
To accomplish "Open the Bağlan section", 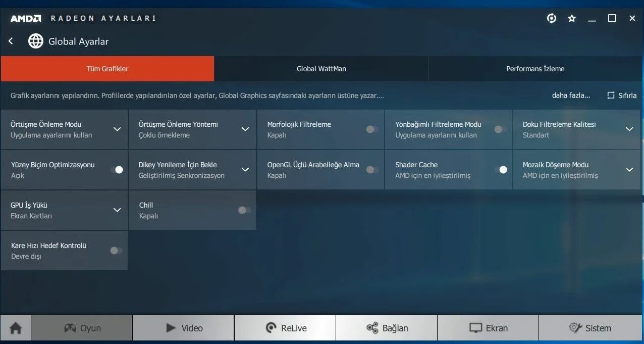I will click(x=387, y=328).
